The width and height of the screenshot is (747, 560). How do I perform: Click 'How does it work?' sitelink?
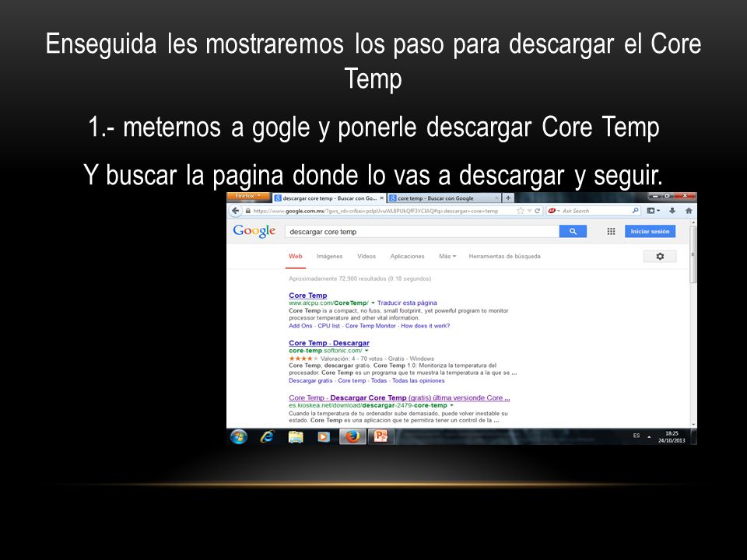pyautogui.click(x=426, y=326)
